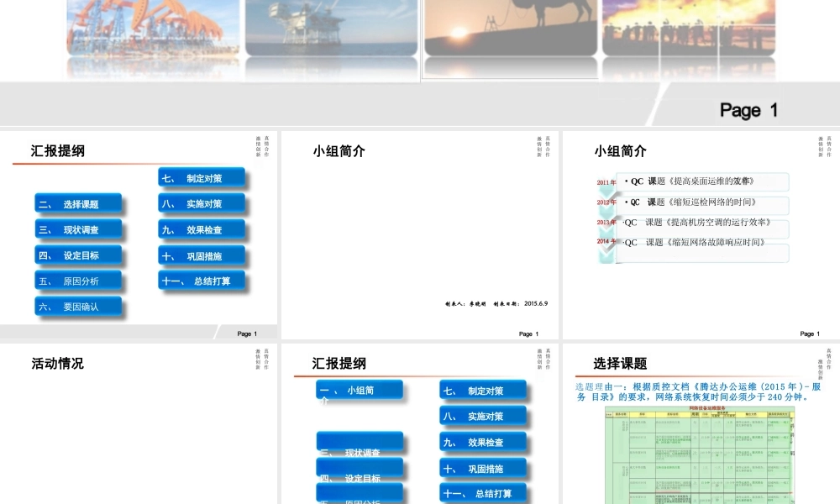Click 十一、总结打算 in the upper 汇报提纲 slide
The image size is (840, 504).
click(202, 281)
